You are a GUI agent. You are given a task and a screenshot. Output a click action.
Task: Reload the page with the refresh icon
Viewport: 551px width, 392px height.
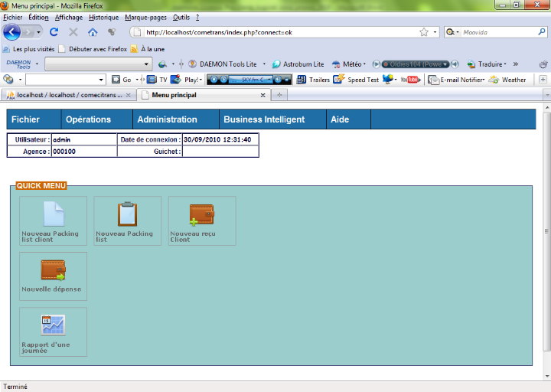tap(54, 32)
